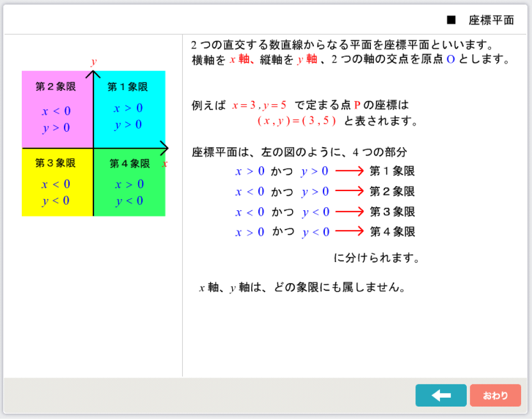Select the green 第4象限 quadrant
The image size is (532, 419).
(130, 182)
